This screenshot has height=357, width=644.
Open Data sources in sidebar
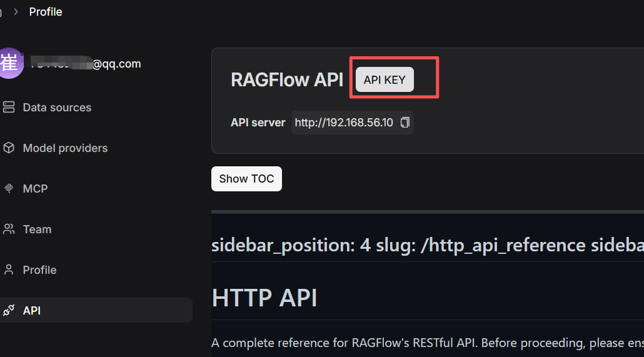point(57,108)
